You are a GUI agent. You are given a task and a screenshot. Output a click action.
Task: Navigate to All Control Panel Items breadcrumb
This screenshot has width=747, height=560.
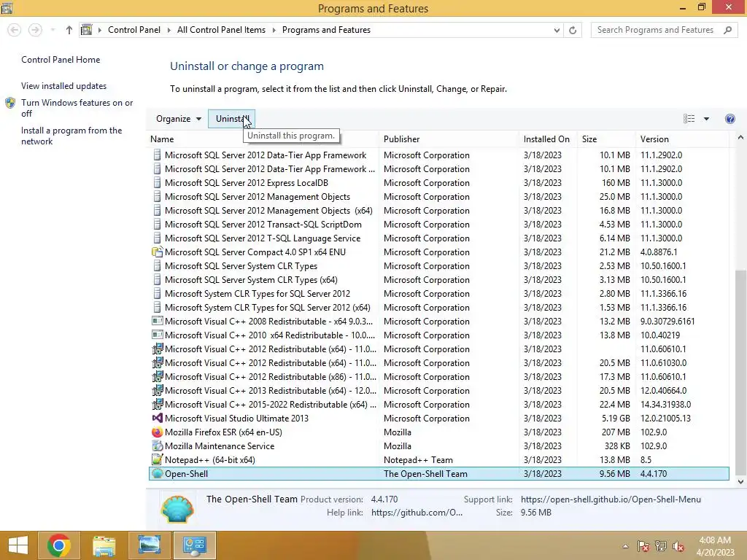tap(221, 30)
